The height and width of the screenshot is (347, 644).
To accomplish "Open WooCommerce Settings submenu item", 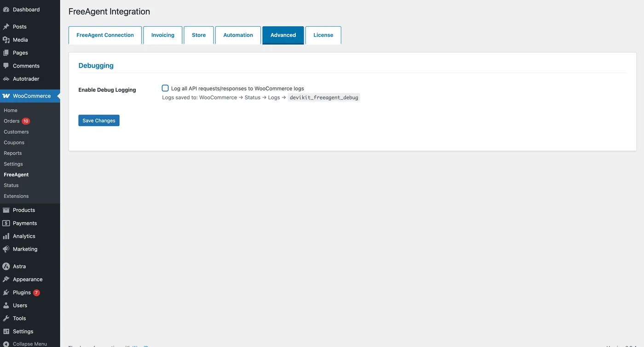I will point(13,164).
